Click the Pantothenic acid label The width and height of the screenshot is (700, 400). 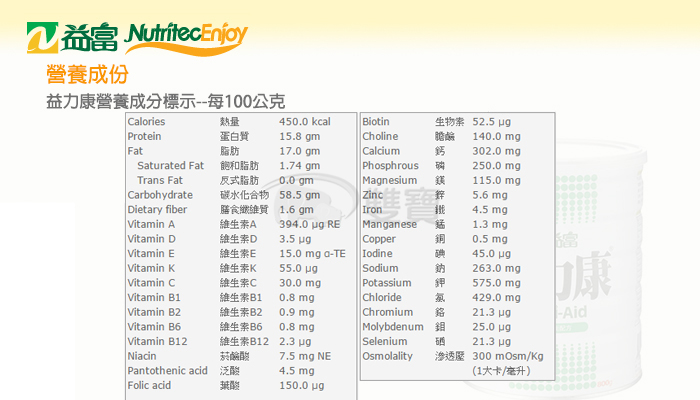click(167, 371)
